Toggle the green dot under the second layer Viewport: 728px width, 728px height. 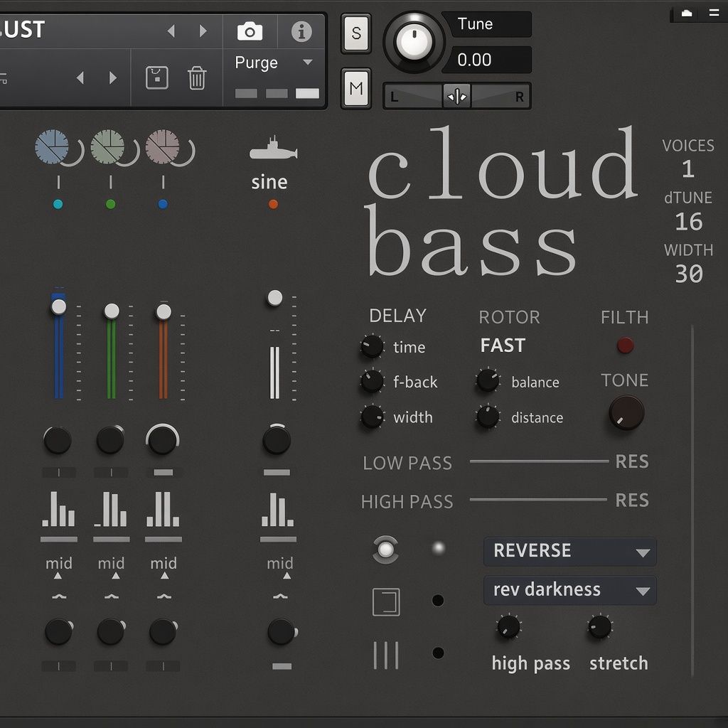110,204
